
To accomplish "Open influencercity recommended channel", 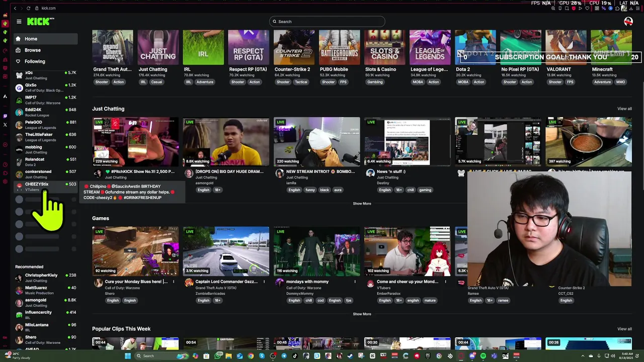I will tap(46, 315).
